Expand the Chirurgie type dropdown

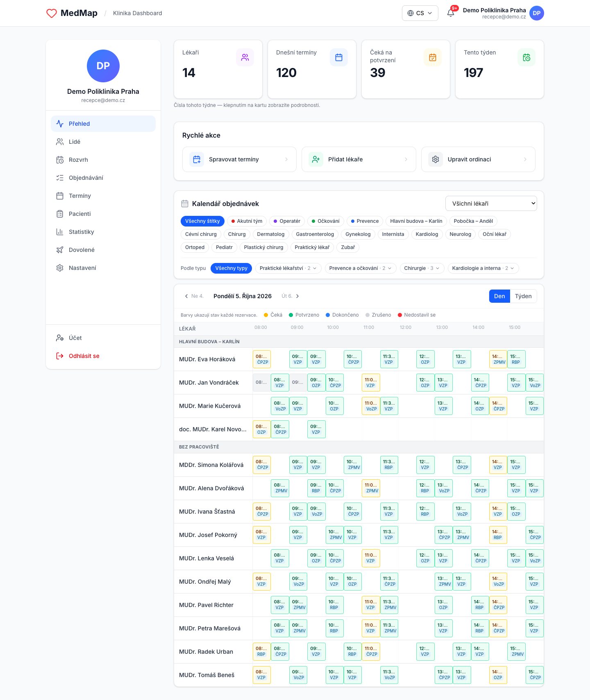pyautogui.click(x=422, y=268)
